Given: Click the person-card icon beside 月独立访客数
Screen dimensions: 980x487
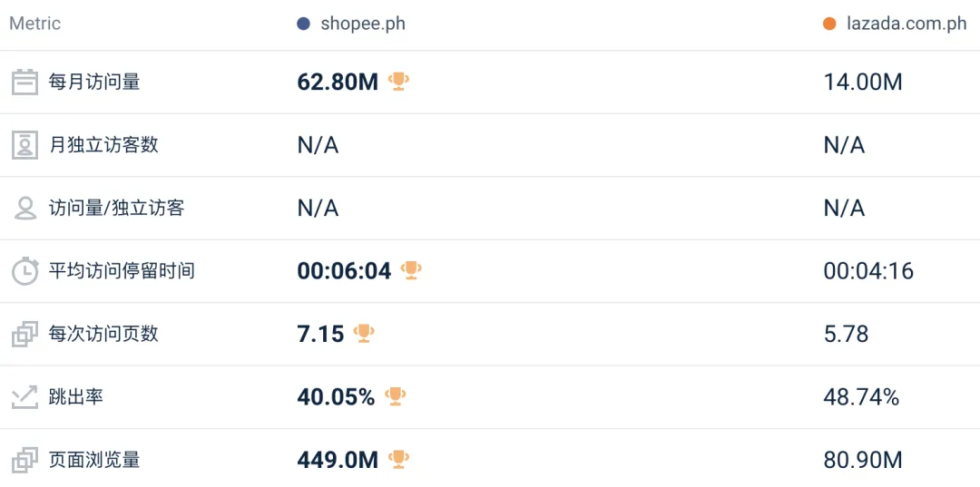Looking at the screenshot, I should [24, 145].
